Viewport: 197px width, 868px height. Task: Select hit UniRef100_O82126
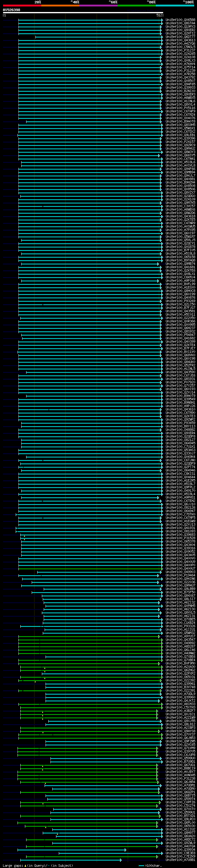(x=180, y=507)
